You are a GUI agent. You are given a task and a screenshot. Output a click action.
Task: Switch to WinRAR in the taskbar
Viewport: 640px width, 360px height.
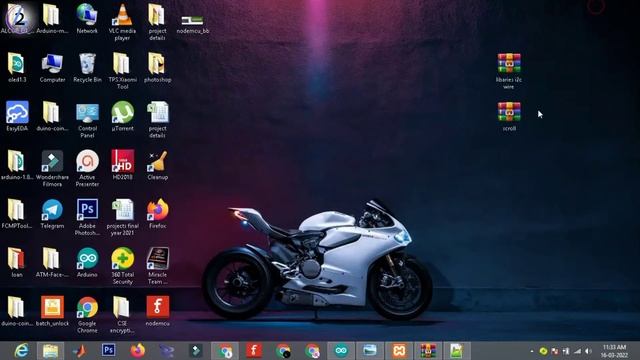pos(428,351)
